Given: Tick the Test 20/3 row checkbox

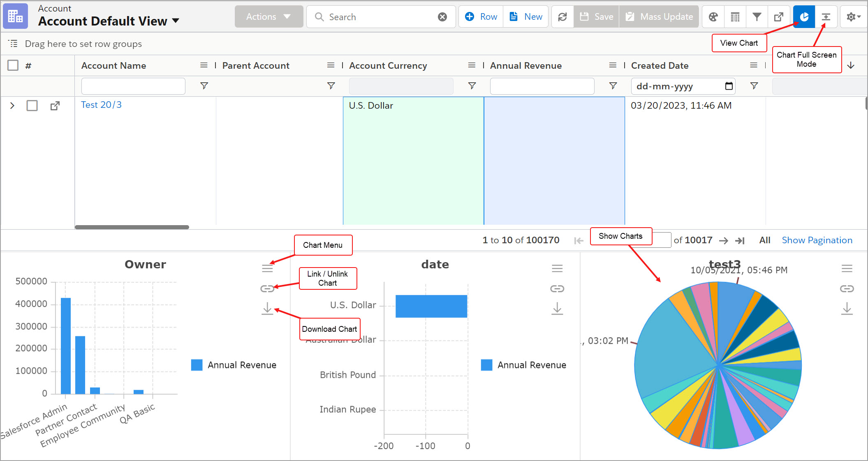Looking at the screenshot, I should [32, 106].
